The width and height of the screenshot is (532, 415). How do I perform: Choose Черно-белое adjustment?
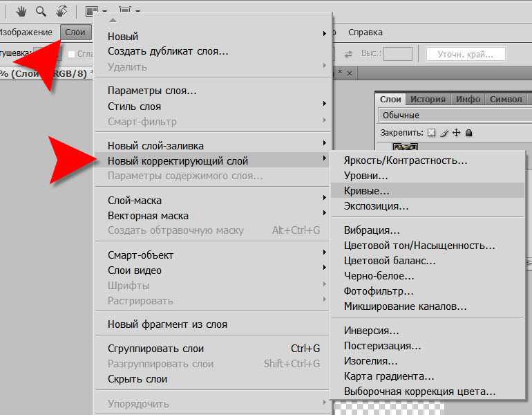[428, 276]
